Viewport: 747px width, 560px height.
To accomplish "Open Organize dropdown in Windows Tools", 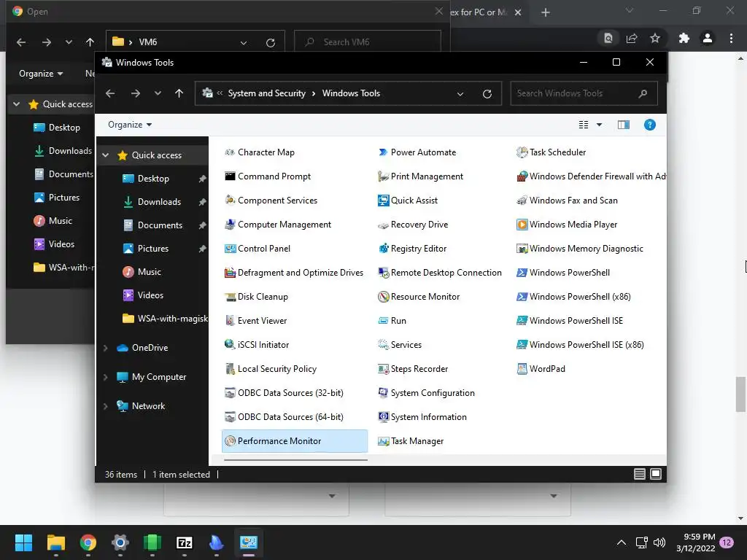I will (130, 125).
